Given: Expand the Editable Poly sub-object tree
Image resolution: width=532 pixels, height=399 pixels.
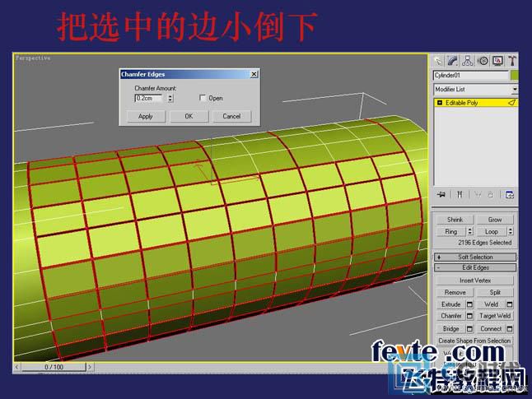Looking at the screenshot, I should pyautogui.click(x=440, y=102).
